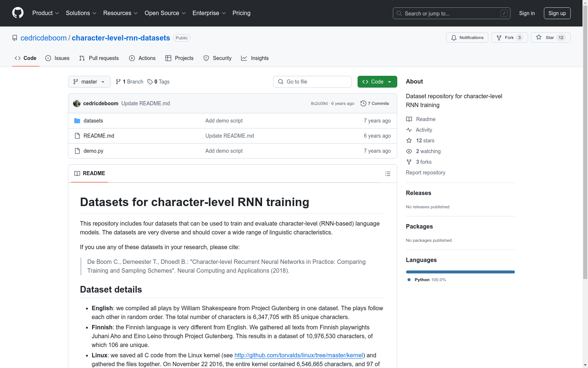View the 12 stars link
The width and height of the screenshot is (588, 368).
pos(420,141)
